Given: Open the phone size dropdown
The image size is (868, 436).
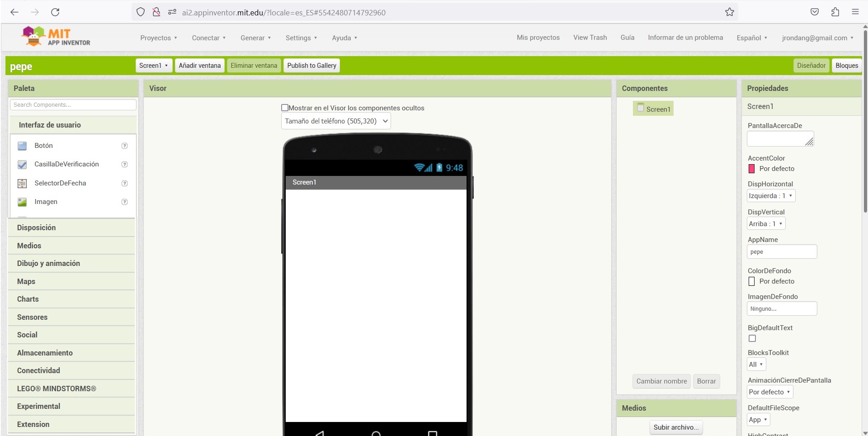Looking at the screenshot, I should 335,121.
